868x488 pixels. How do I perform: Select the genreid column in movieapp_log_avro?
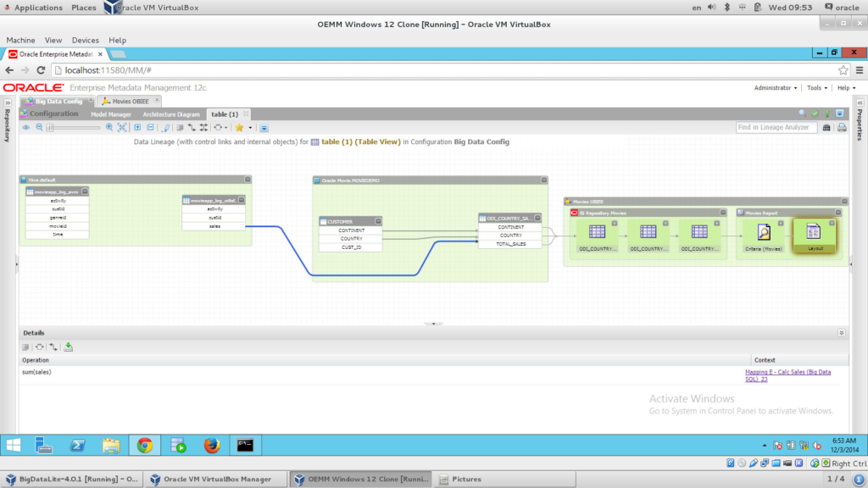pos(58,218)
